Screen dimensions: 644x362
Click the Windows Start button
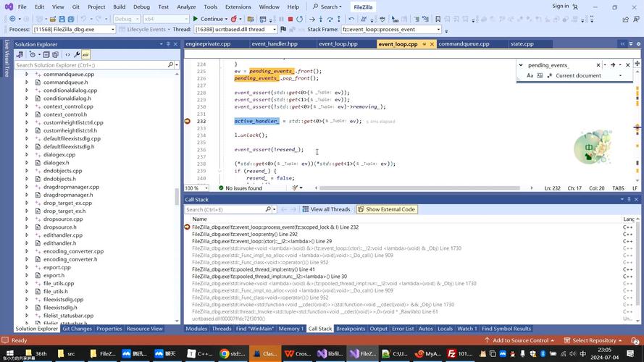pyautogui.click(x=10, y=353)
